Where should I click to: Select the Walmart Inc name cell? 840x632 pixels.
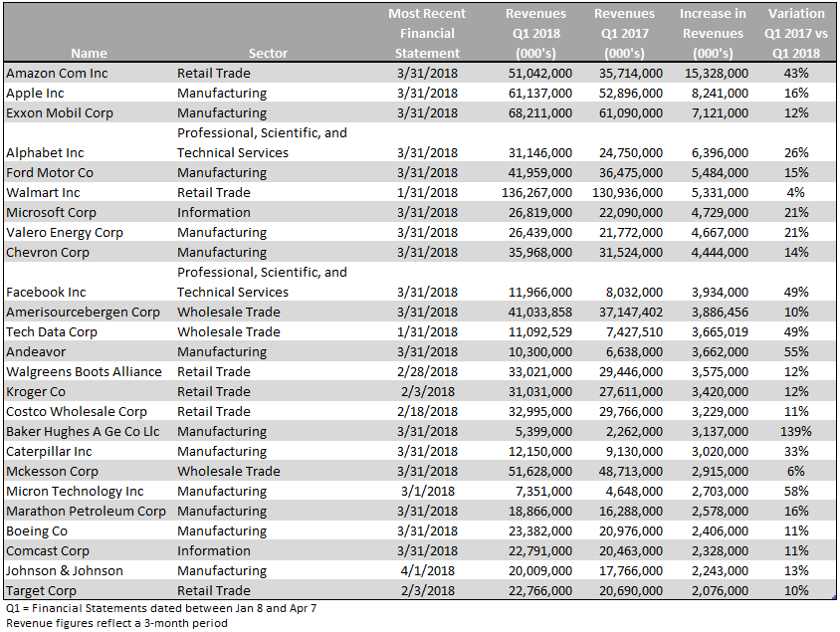43,192
